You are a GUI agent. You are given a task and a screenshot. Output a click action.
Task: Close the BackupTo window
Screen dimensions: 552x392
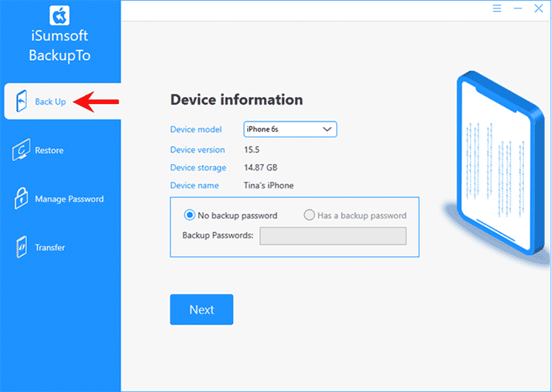pos(539,9)
